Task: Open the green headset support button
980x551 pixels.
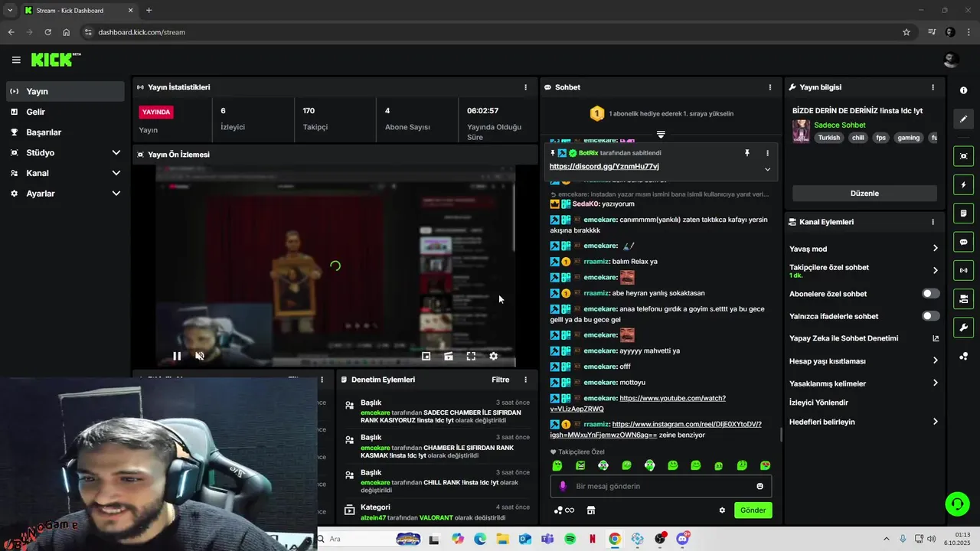Action: tap(957, 504)
